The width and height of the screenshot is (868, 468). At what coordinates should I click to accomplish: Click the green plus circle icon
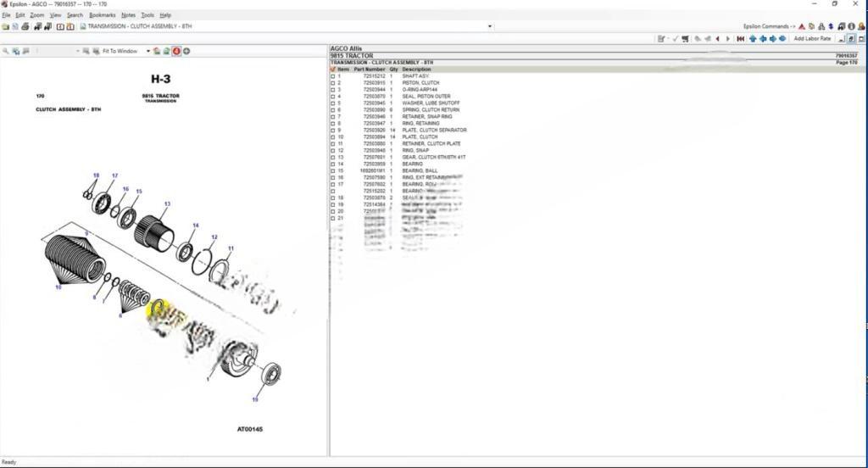pyautogui.click(x=186, y=51)
